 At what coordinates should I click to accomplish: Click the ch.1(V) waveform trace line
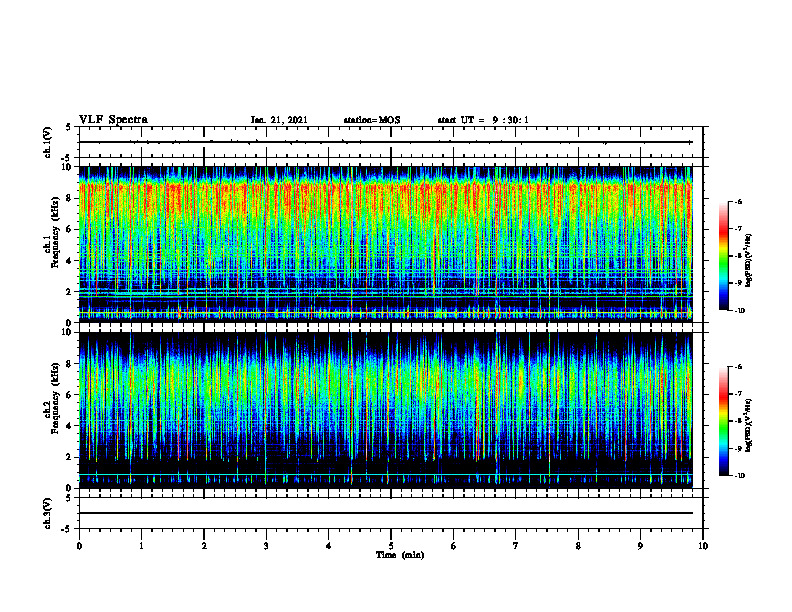tap(385, 142)
